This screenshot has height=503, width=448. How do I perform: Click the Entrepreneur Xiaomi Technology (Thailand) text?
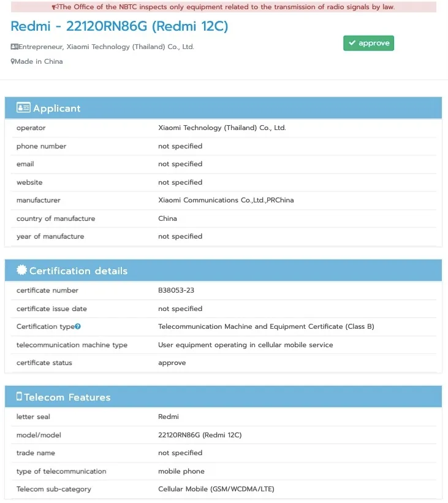click(106, 47)
